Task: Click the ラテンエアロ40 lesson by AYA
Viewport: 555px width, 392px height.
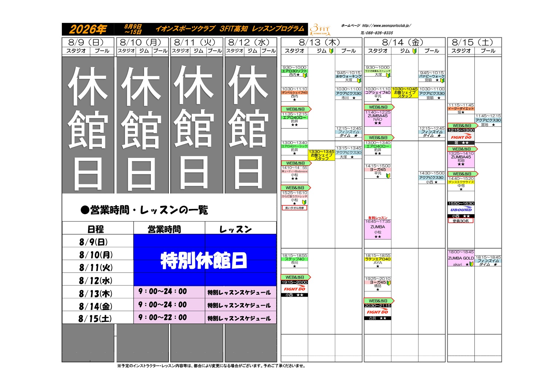Action: [x=378, y=259]
